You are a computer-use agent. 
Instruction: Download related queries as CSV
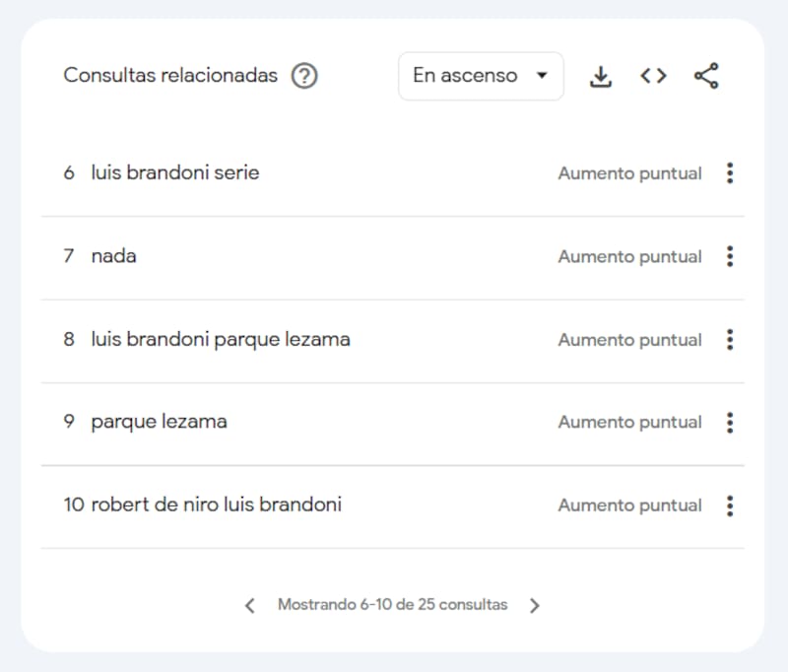coord(600,76)
